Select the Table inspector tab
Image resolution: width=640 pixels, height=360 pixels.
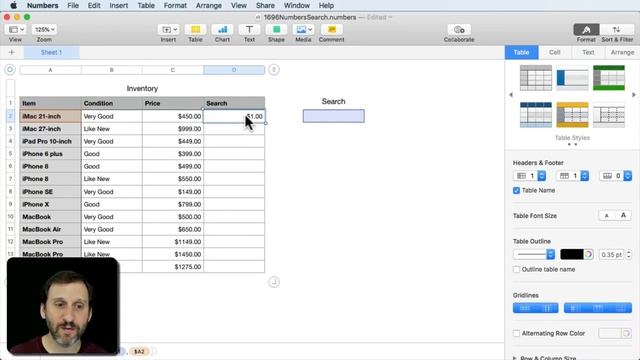(x=521, y=52)
